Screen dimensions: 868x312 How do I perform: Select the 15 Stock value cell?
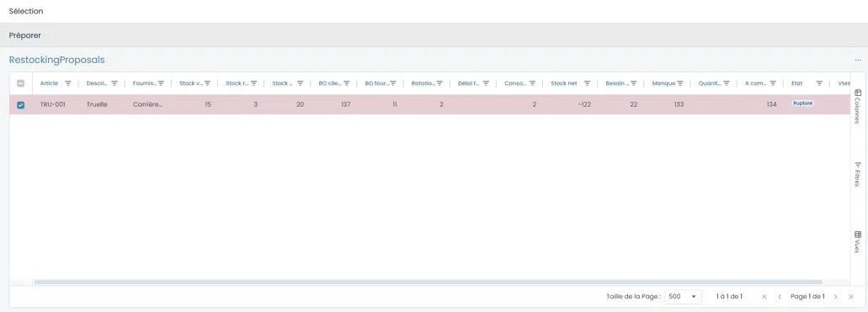[x=195, y=104]
